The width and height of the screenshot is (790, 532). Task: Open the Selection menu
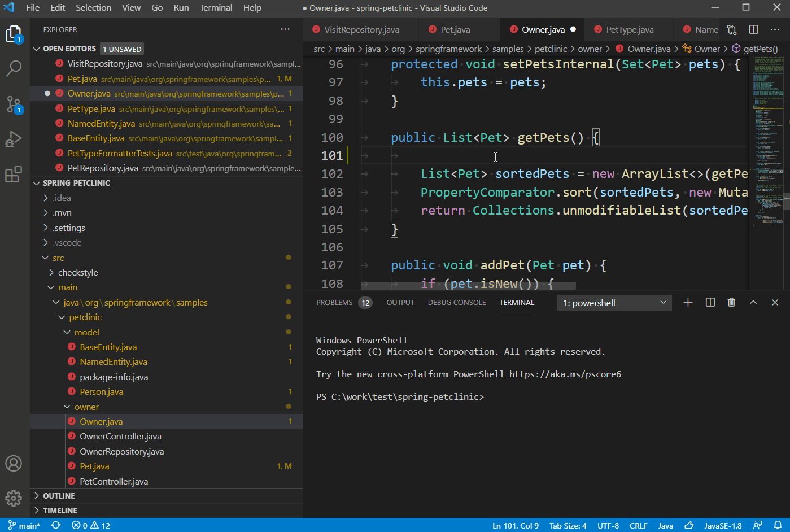94,7
